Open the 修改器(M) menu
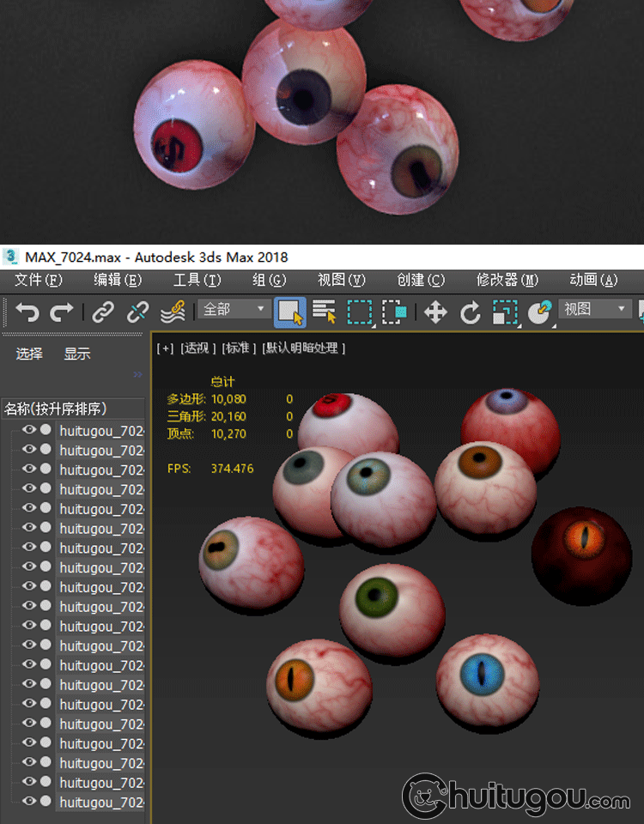This screenshot has width=644, height=824. pyautogui.click(x=507, y=280)
